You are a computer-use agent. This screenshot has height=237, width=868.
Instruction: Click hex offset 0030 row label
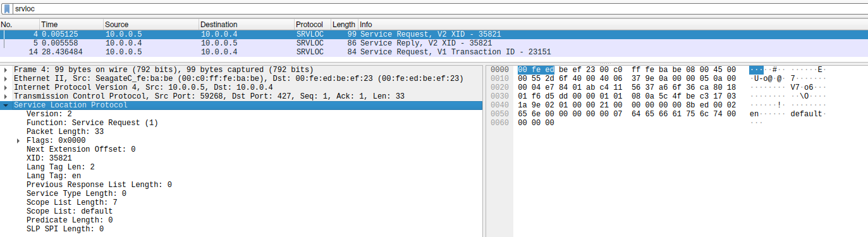click(499, 96)
